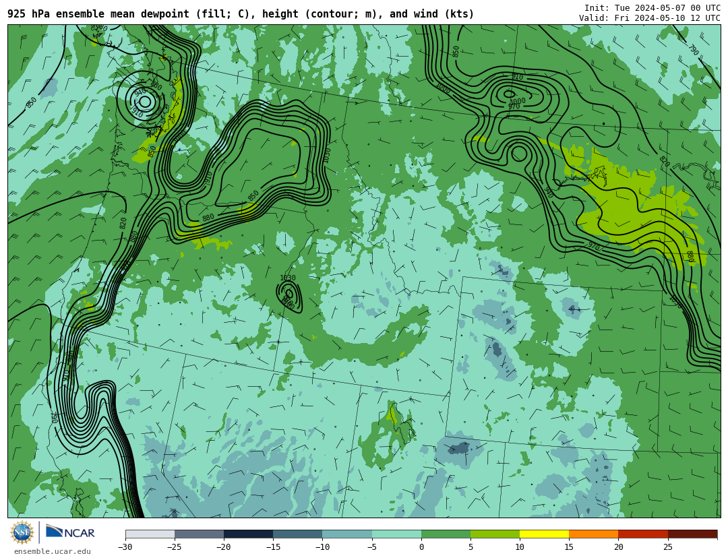The image size is (728, 560).
Task: Click the '−10' colorbar tick label
Action: click(322, 547)
